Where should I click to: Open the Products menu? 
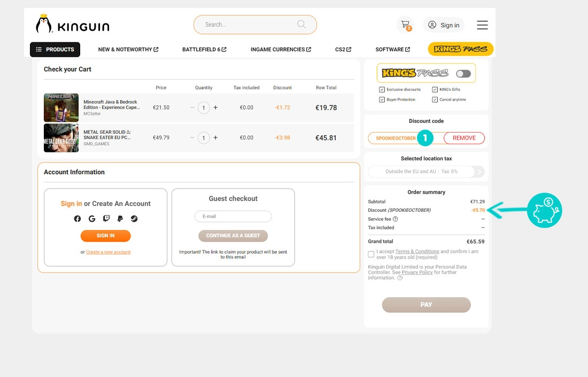(x=55, y=50)
